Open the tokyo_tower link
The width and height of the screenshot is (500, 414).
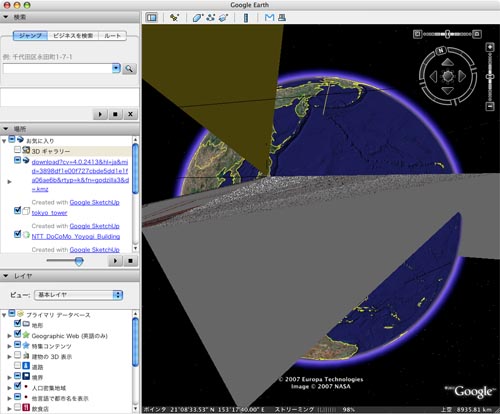point(49,213)
